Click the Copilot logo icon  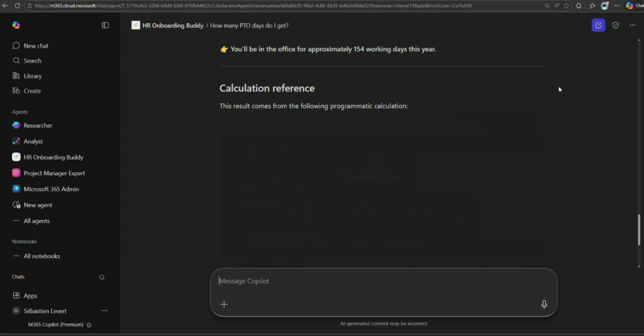[16, 25]
